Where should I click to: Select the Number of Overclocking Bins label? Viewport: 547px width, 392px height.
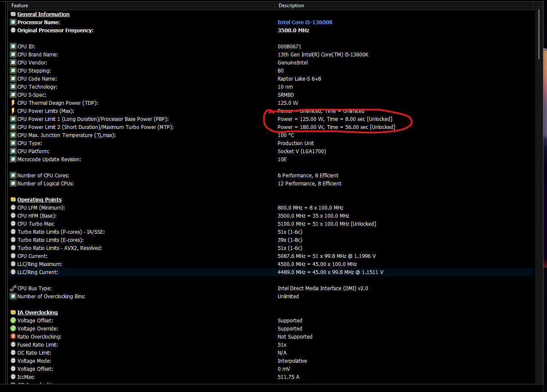tap(51, 297)
